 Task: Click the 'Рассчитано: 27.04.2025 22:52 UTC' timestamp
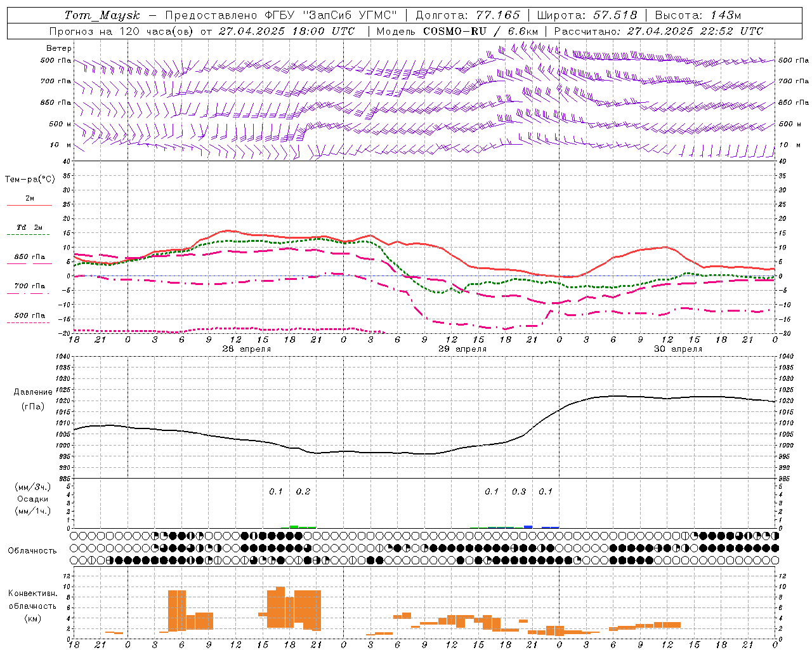658,31
